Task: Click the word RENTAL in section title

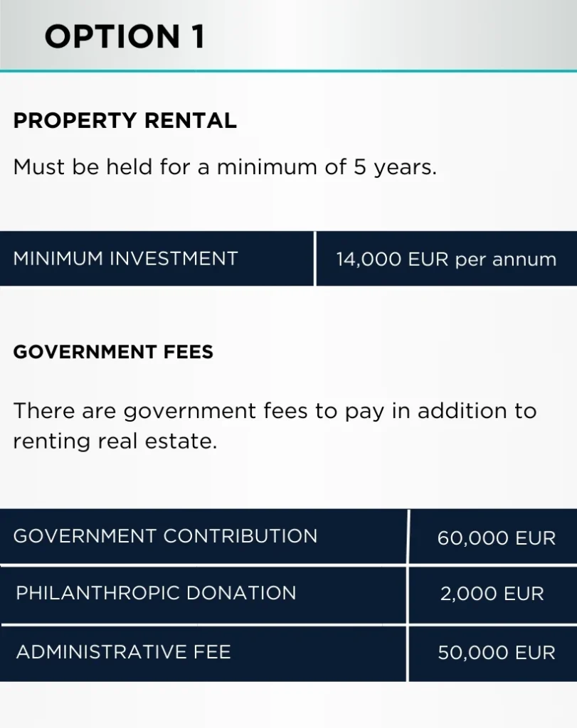Action: [191, 121]
